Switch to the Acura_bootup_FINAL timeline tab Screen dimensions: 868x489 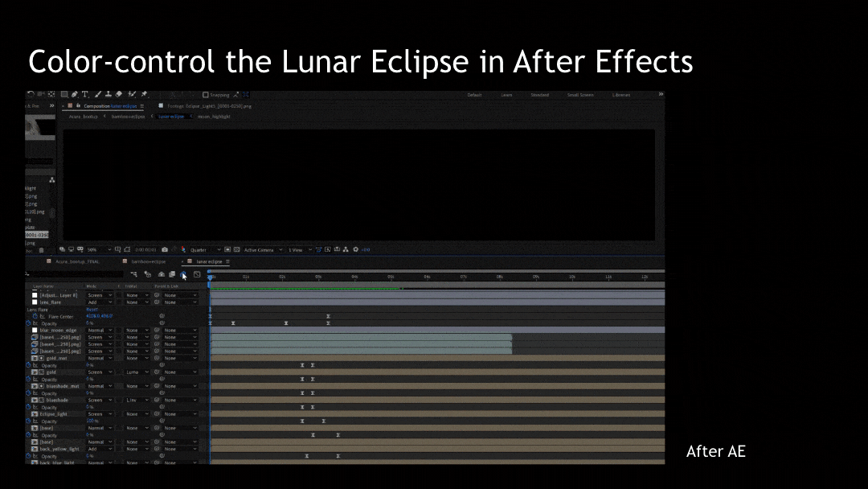(x=77, y=261)
